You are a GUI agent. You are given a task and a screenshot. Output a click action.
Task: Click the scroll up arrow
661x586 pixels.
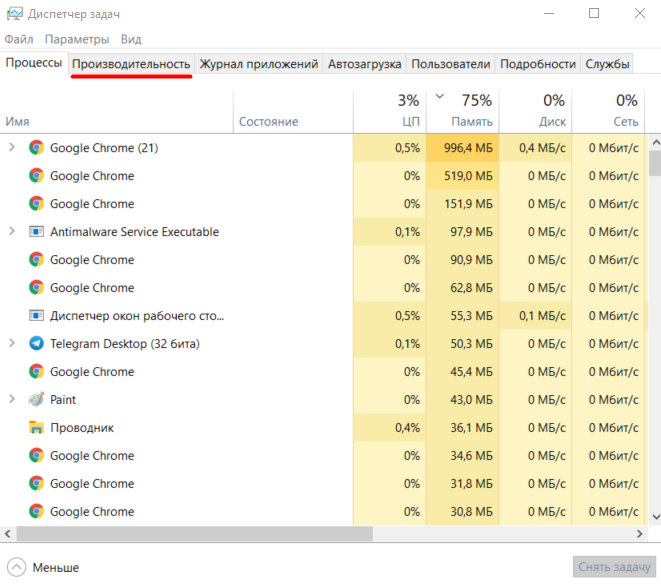pos(656,142)
